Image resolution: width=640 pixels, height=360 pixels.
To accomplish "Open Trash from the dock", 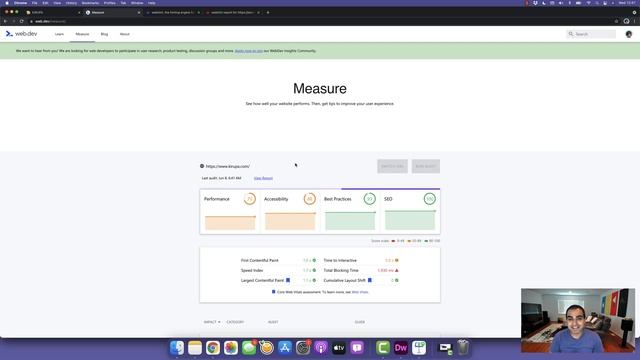I will [x=463, y=348].
